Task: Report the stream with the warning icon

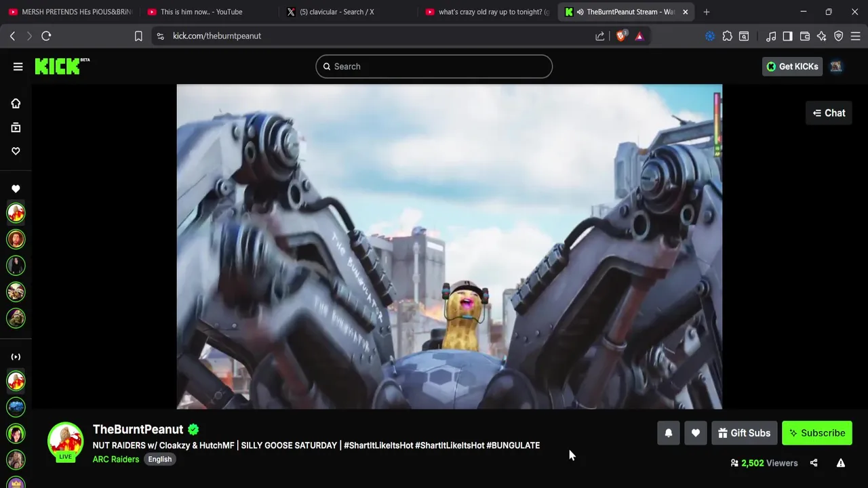Action: click(x=840, y=463)
